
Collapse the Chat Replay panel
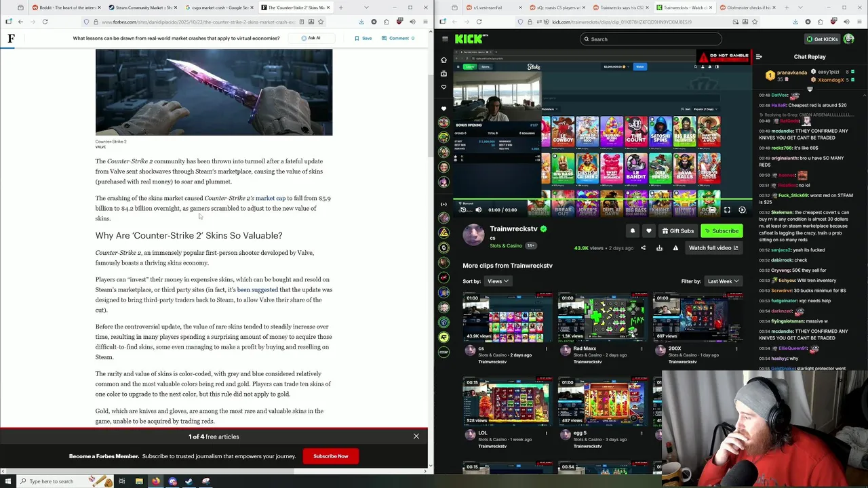pyautogui.click(x=759, y=57)
